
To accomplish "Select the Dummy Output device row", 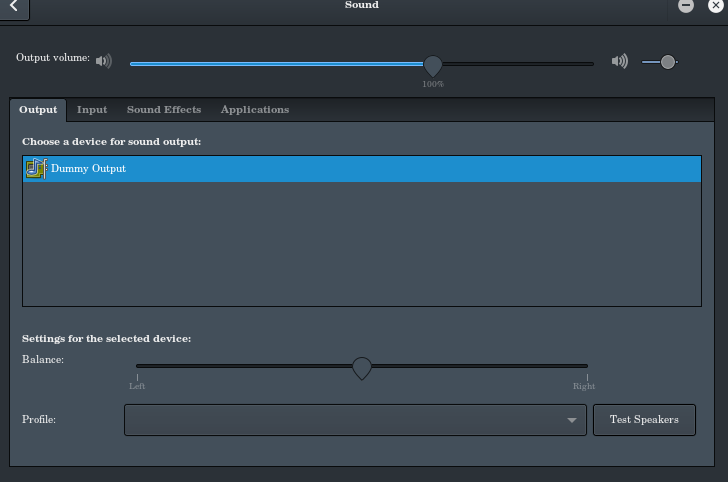I will coord(362,169).
